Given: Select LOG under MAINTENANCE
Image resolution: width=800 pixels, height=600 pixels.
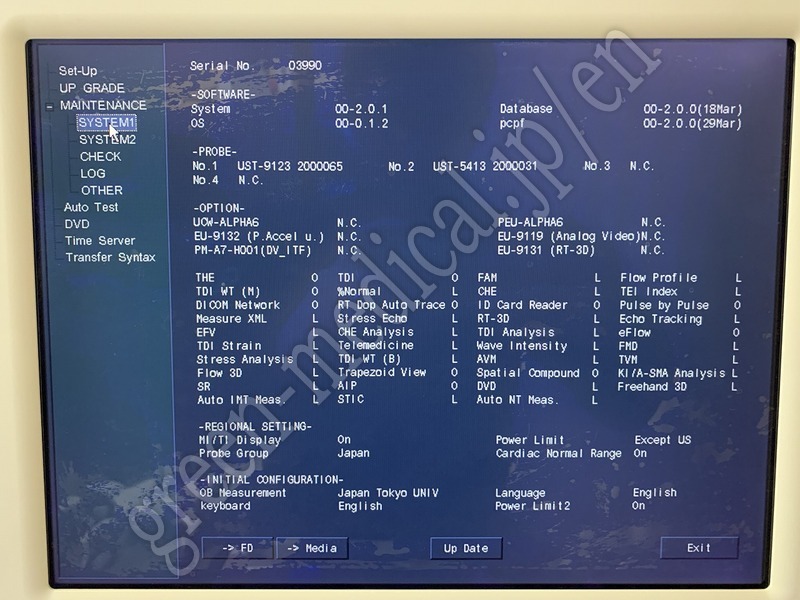Looking at the screenshot, I should (x=93, y=174).
